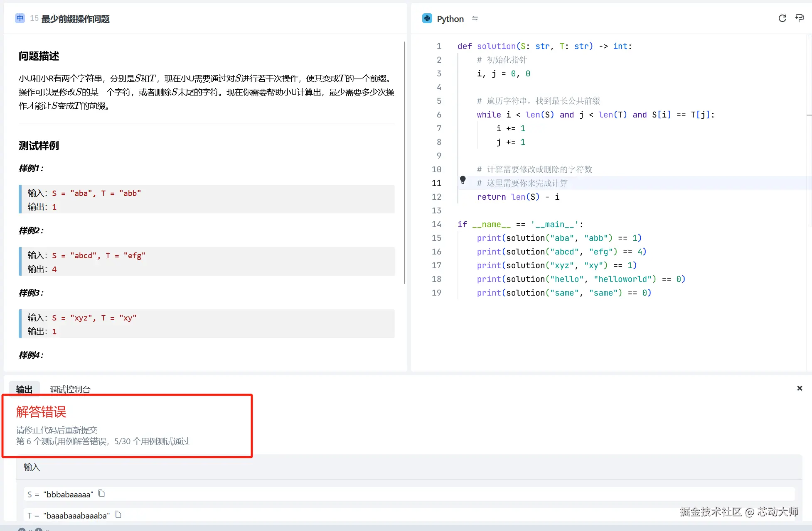Click the medium difficulty badge 中
Image resolution: width=812 pixels, height=531 pixels.
[20, 18]
